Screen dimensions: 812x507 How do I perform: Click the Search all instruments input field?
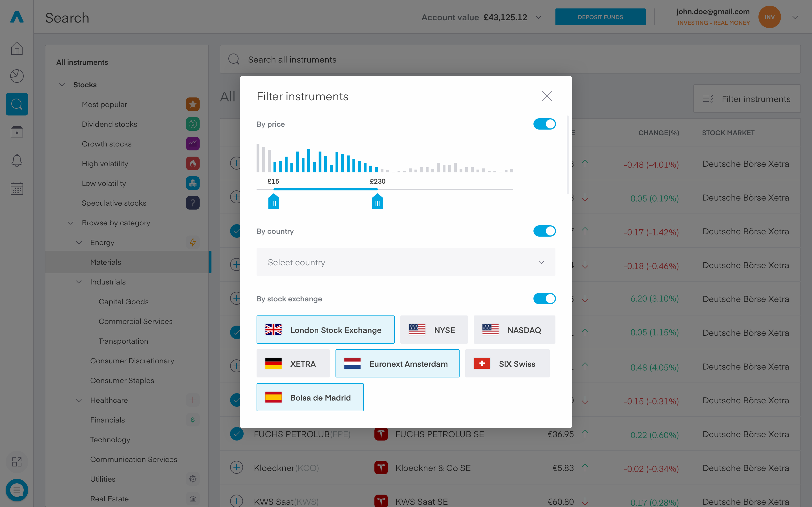[x=511, y=59]
